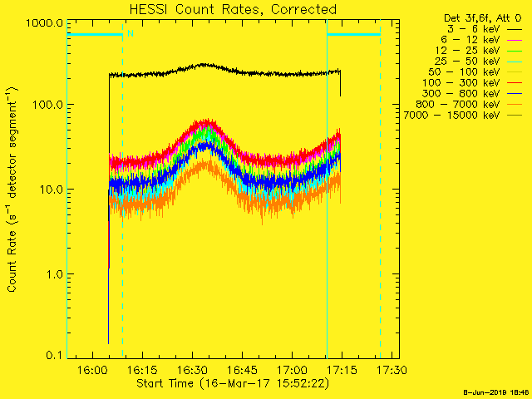Viewport: 532px width, 399px height.
Task: Click the cyan line swatch for 25 - 50 keV
Action: pyautogui.click(x=515, y=62)
